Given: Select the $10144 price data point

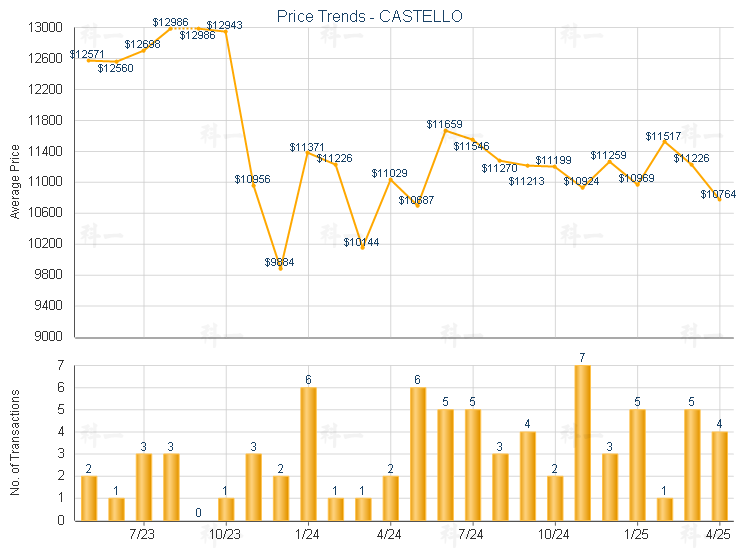Looking at the screenshot, I should click(x=363, y=247).
